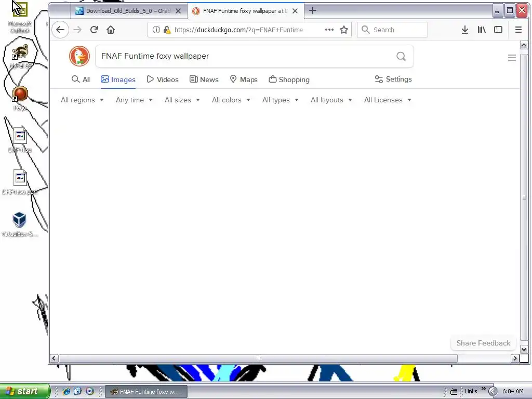Open the Videos results tab
The image size is (532, 399).
163,79
